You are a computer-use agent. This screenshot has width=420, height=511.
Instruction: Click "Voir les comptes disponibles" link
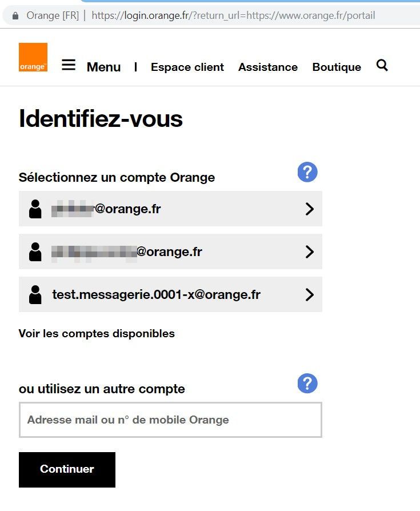pos(97,334)
